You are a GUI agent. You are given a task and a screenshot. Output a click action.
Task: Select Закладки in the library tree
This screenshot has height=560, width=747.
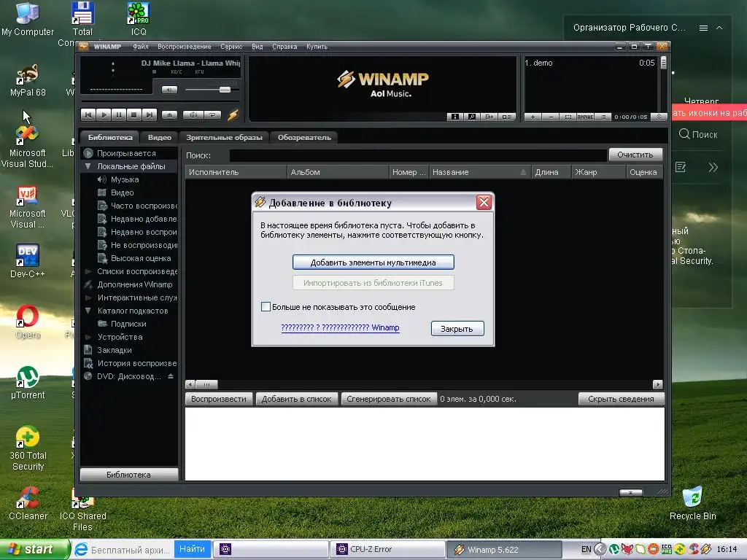[115, 350]
